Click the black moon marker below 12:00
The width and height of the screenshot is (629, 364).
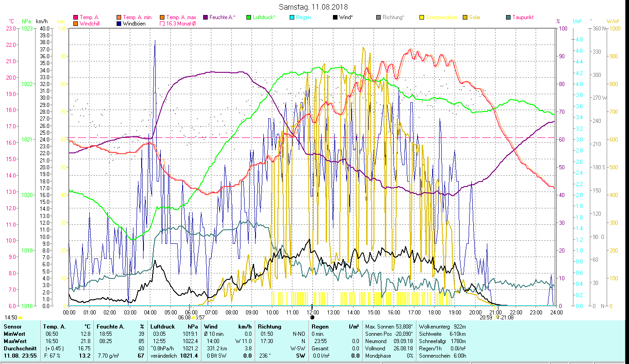click(x=312, y=318)
